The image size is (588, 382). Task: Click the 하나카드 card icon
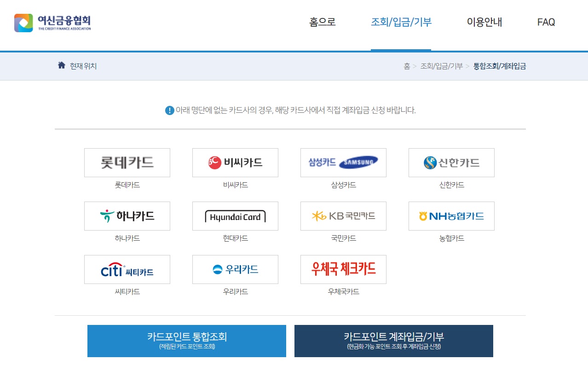pyautogui.click(x=127, y=216)
